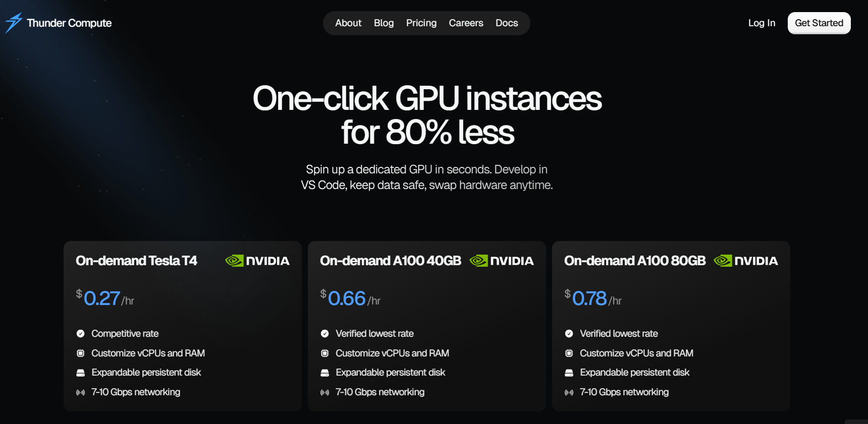The image size is (868, 424).
Task: Click the NVIDIA logo on the A100 40GB card
Action: 501,261
